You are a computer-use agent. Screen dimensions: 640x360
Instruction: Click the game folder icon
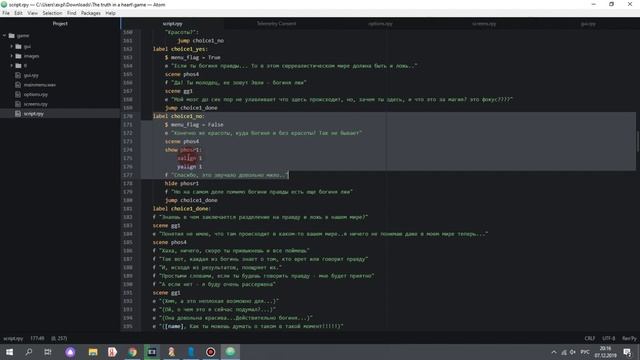11,36
